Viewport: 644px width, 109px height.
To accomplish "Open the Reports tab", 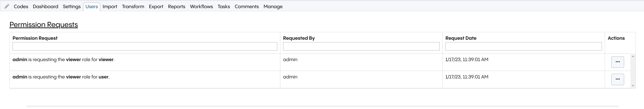I will click(x=176, y=6).
